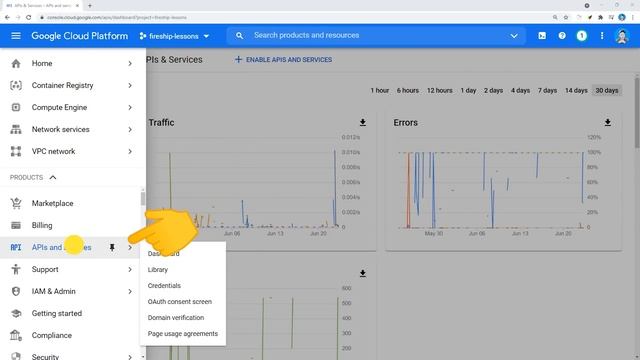This screenshot has height=360, width=640.
Task: Open the three-dot settings menu in header
Action: 602,36
